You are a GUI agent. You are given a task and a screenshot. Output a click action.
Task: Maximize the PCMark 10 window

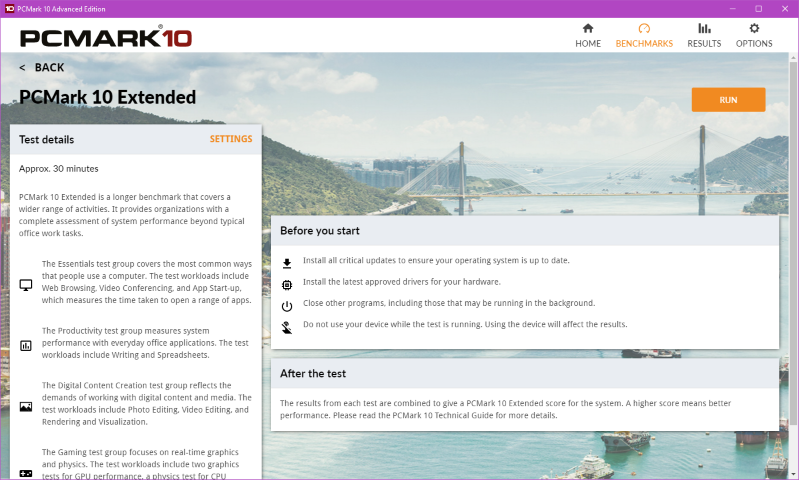coord(759,9)
